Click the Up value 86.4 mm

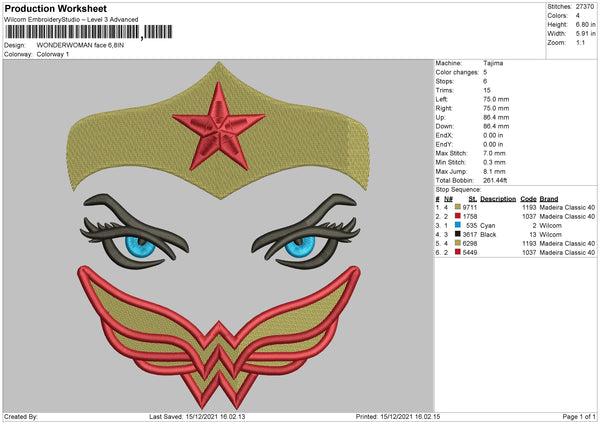pos(496,117)
